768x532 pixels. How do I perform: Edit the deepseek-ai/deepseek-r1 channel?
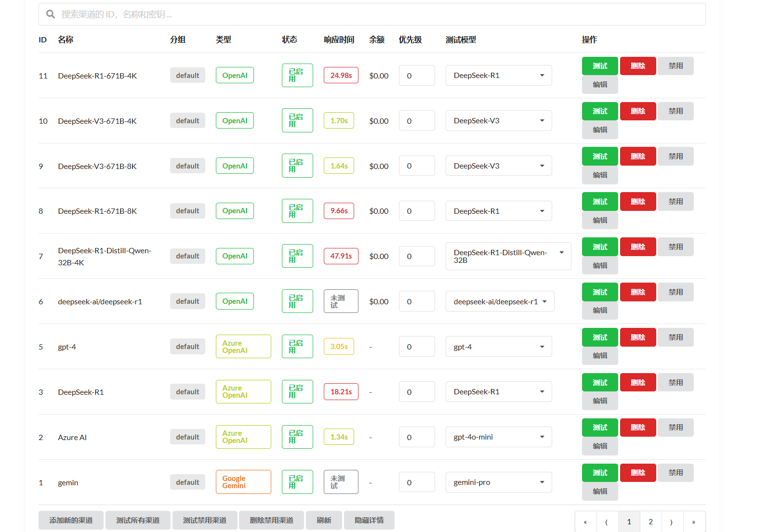(600, 311)
